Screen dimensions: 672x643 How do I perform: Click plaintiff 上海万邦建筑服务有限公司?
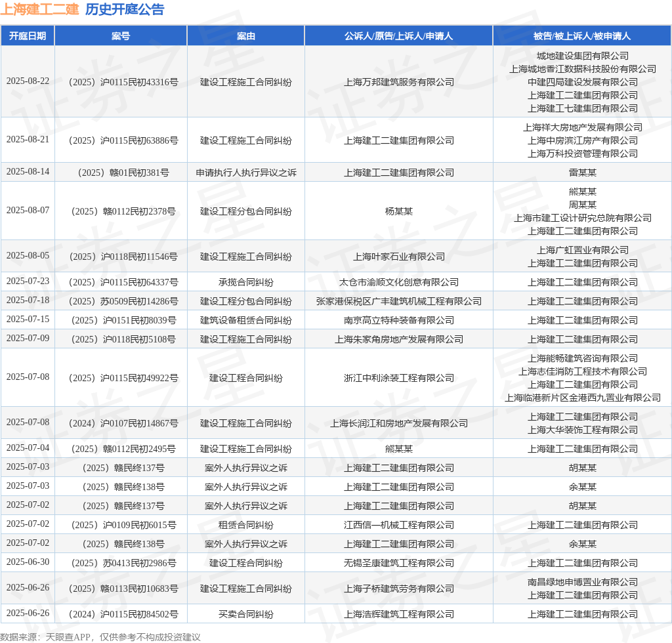click(398, 82)
